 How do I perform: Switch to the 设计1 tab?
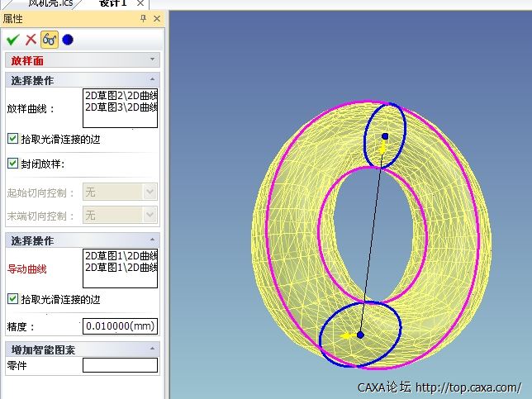pyautogui.click(x=113, y=3)
